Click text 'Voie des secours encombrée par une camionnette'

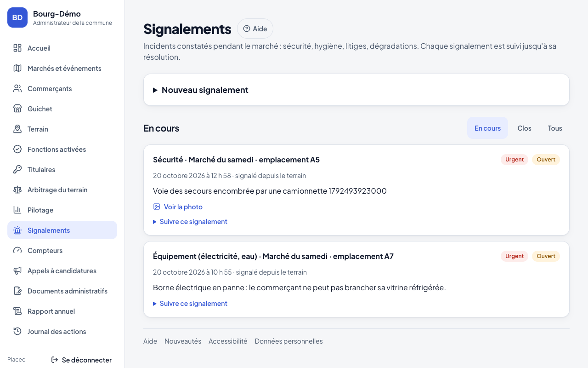[240, 191]
